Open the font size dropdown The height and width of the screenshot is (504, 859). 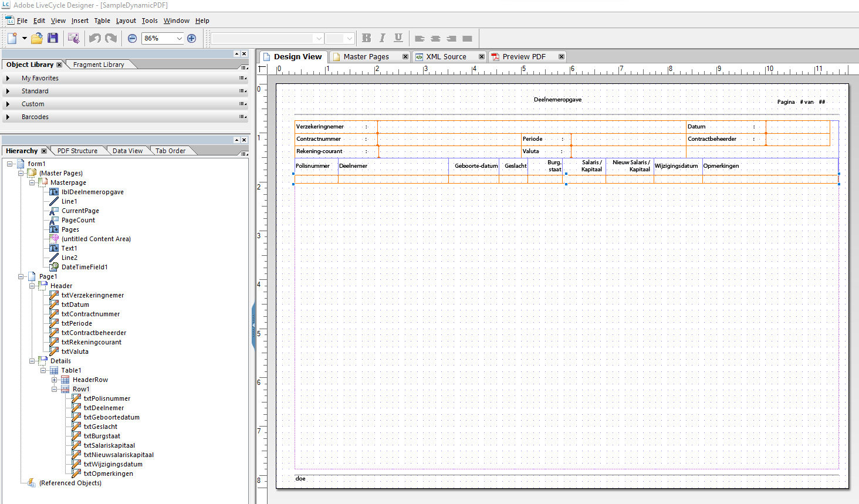pos(350,38)
